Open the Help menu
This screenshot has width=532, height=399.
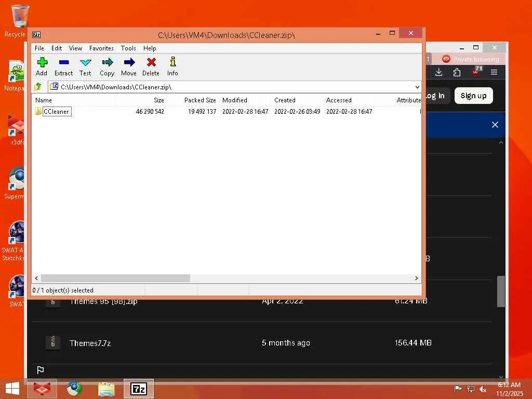150,48
